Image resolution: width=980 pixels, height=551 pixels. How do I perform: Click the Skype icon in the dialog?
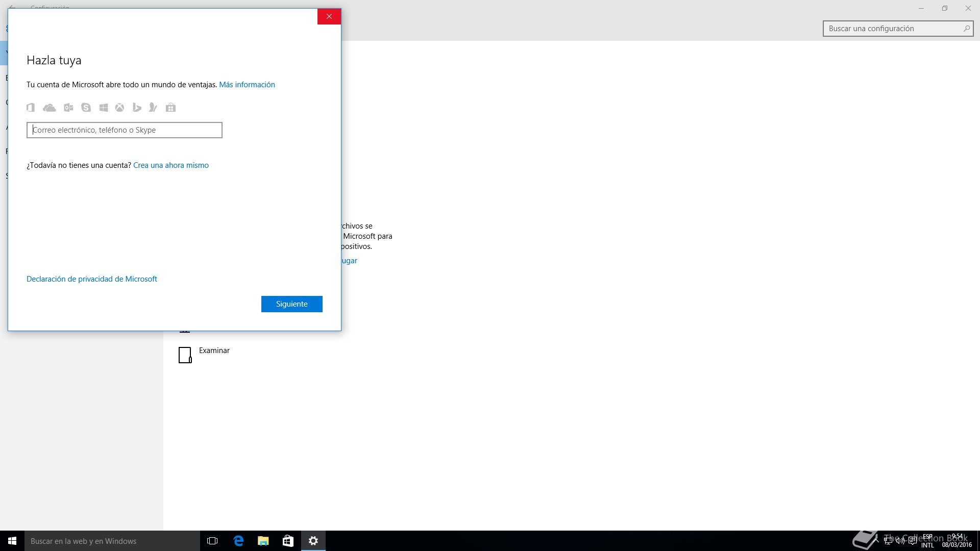pos(86,107)
